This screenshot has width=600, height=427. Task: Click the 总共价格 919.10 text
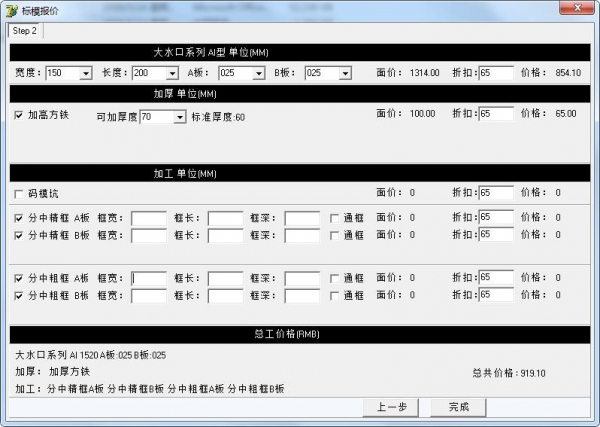point(509,373)
